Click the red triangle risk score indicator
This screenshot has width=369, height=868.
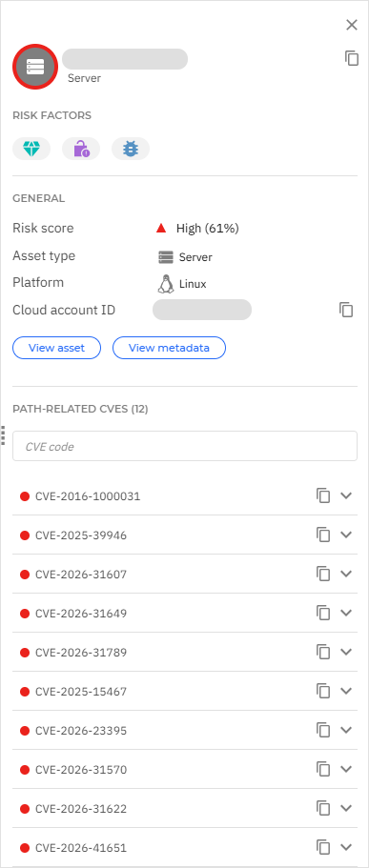161,228
